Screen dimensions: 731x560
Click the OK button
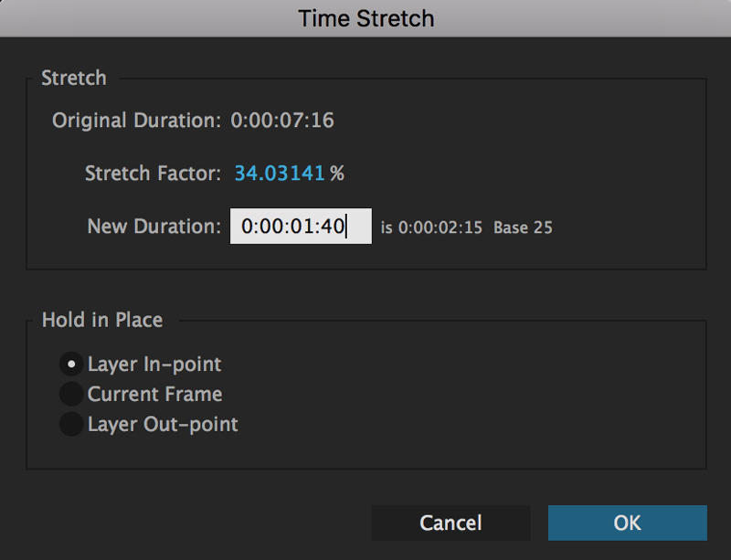coord(627,523)
